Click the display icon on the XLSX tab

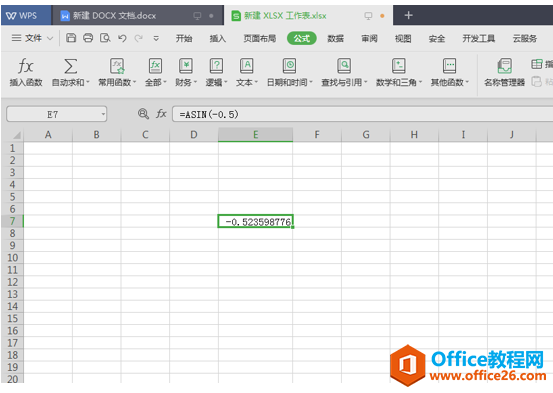coord(368,16)
